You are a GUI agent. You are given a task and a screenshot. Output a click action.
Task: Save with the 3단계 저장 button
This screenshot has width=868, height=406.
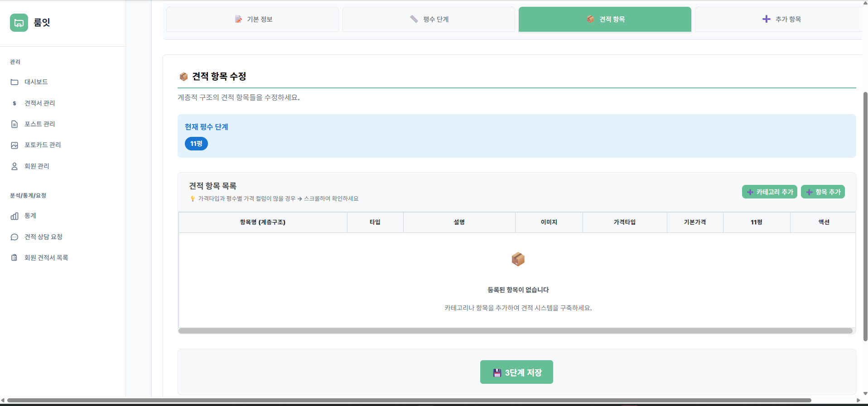[516, 372]
